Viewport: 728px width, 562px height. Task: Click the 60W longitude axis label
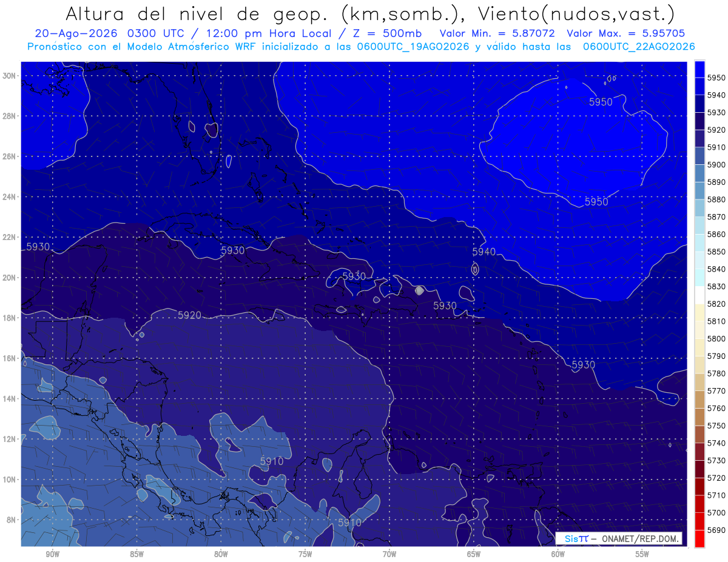click(x=558, y=554)
